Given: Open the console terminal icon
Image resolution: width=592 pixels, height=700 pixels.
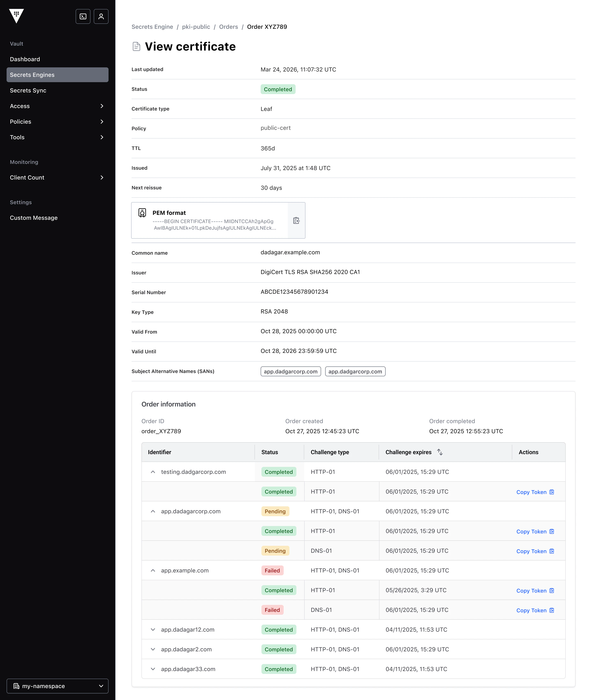Looking at the screenshot, I should coord(83,16).
